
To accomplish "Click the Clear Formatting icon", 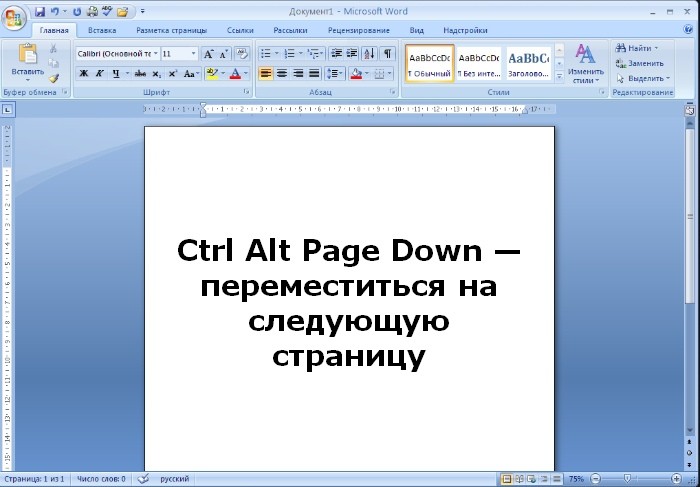I will 241,53.
